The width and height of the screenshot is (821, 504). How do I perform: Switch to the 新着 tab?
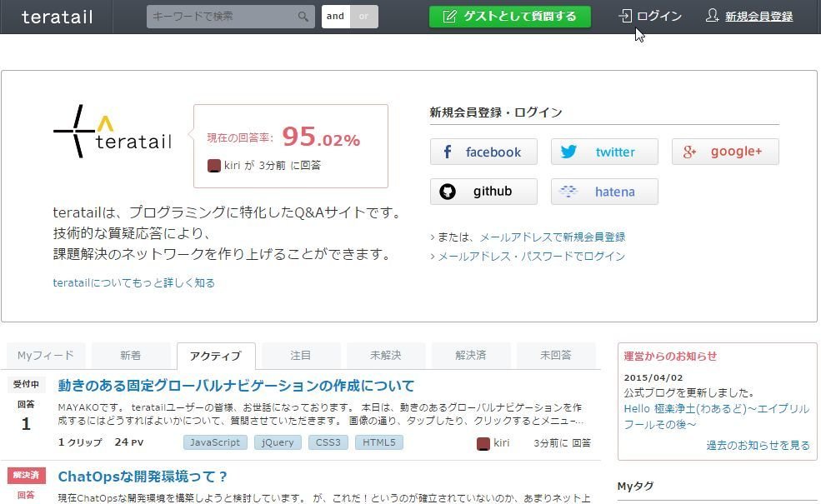coord(131,356)
